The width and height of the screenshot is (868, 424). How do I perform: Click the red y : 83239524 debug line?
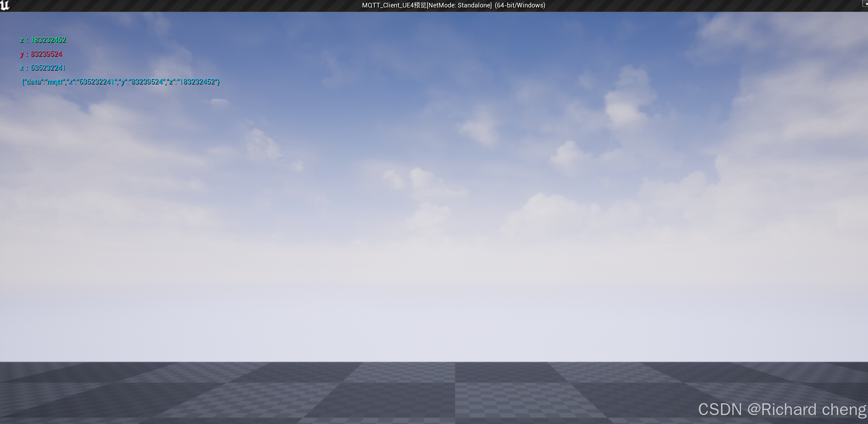click(41, 54)
